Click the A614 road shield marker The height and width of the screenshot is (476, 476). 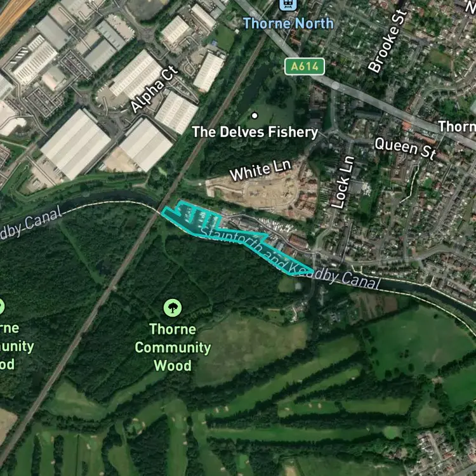pyautogui.click(x=305, y=67)
